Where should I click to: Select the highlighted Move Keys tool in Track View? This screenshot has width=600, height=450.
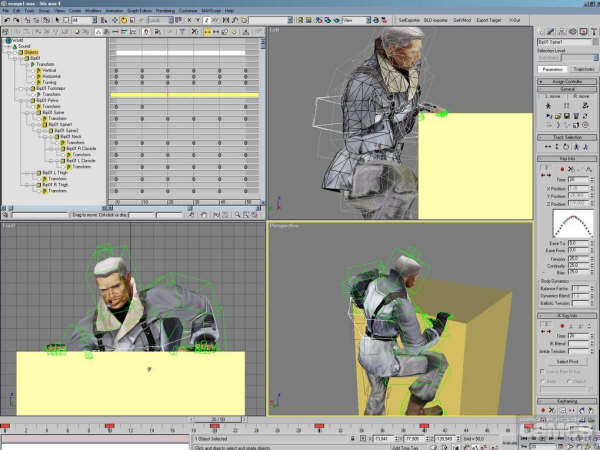click(207, 32)
